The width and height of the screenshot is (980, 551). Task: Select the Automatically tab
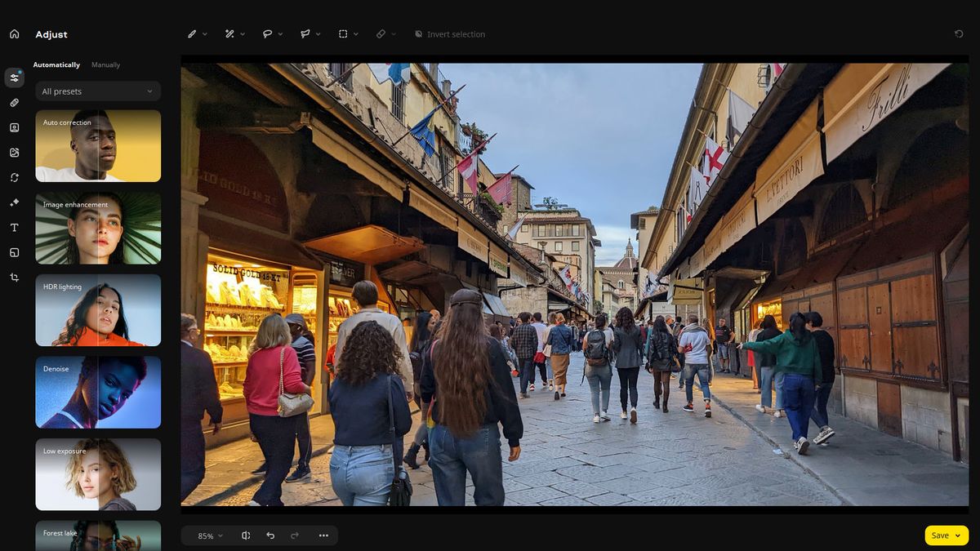[56, 64]
